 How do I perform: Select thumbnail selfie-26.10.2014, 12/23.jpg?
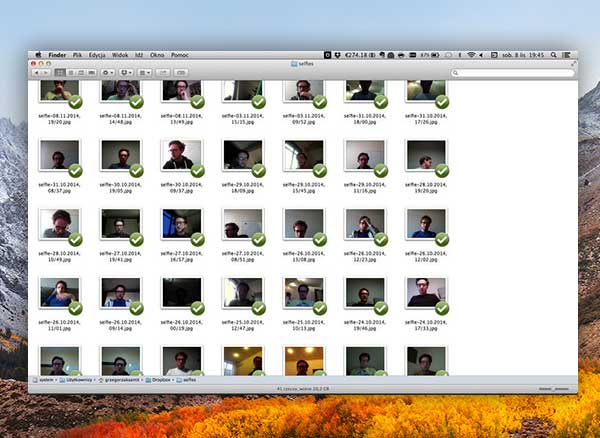(365, 224)
